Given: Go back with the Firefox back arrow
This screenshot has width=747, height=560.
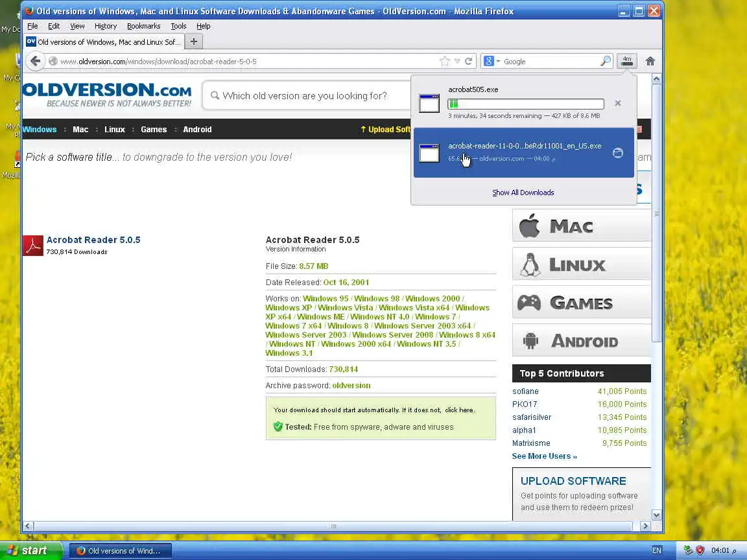Looking at the screenshot, I should [35, 61].
